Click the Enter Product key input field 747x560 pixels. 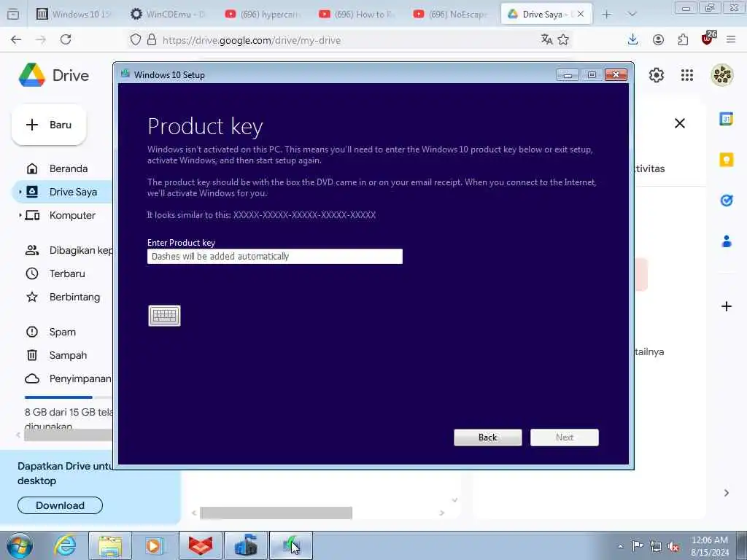(x=275, y=256)
